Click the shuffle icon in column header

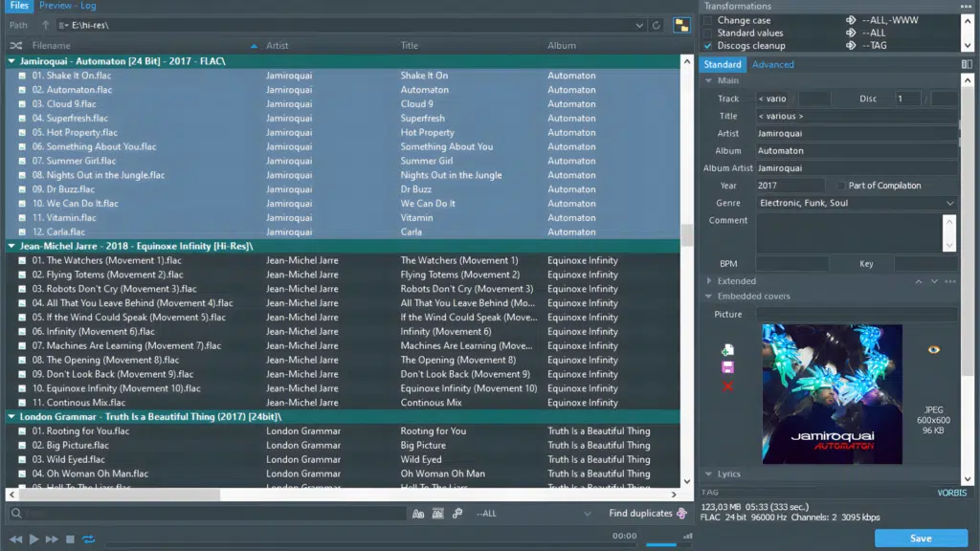point(16,45)
